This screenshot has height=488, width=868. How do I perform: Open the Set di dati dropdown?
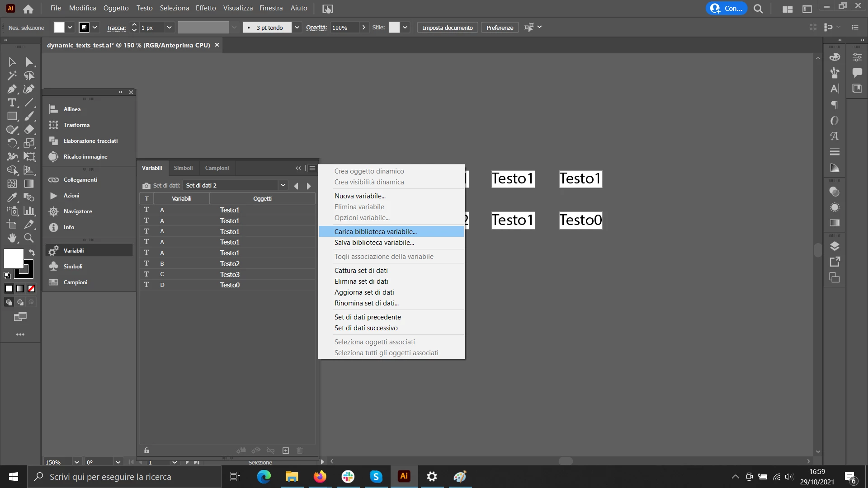(283, 185)
